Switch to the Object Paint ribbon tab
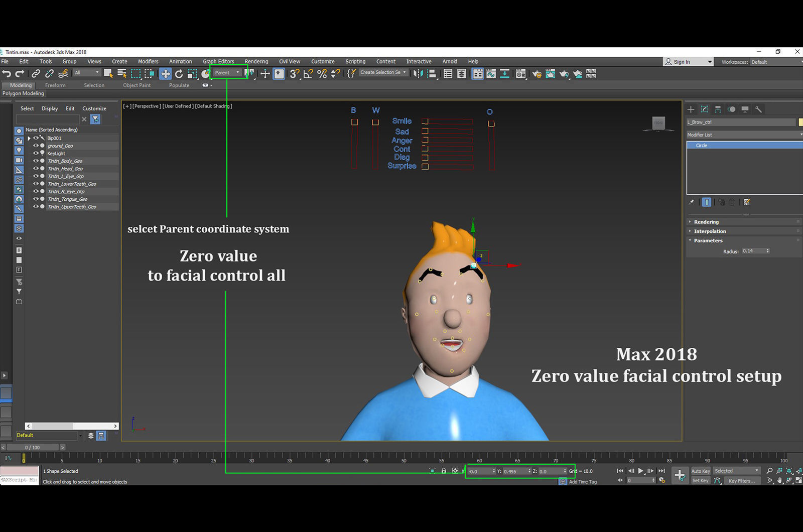 (137, 85)
